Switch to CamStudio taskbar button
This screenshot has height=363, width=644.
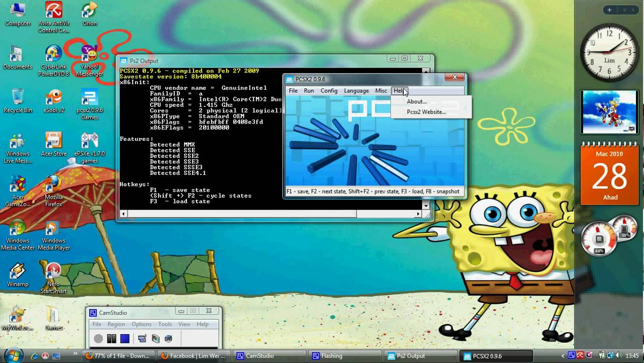pos(270,356)
